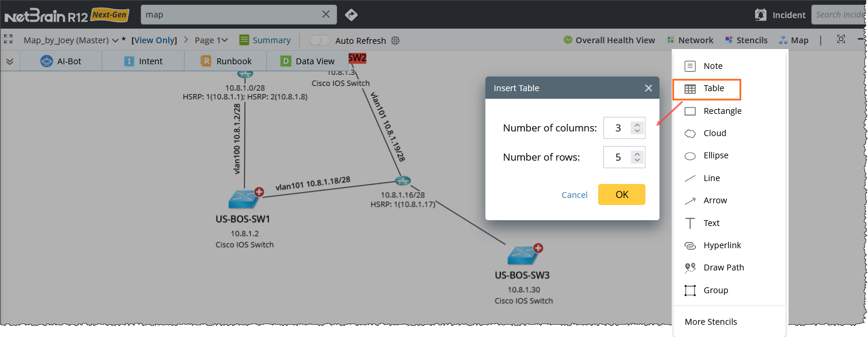This screenshot has height=337, width=868.
Task: Toggle the Auto Refresh switch
Action: point(320,40)
